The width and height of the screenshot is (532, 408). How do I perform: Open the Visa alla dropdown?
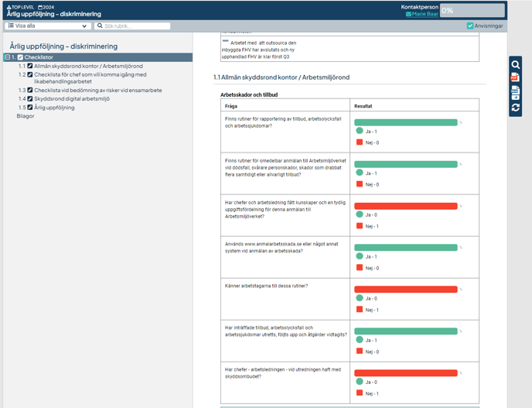pos(48,26)
